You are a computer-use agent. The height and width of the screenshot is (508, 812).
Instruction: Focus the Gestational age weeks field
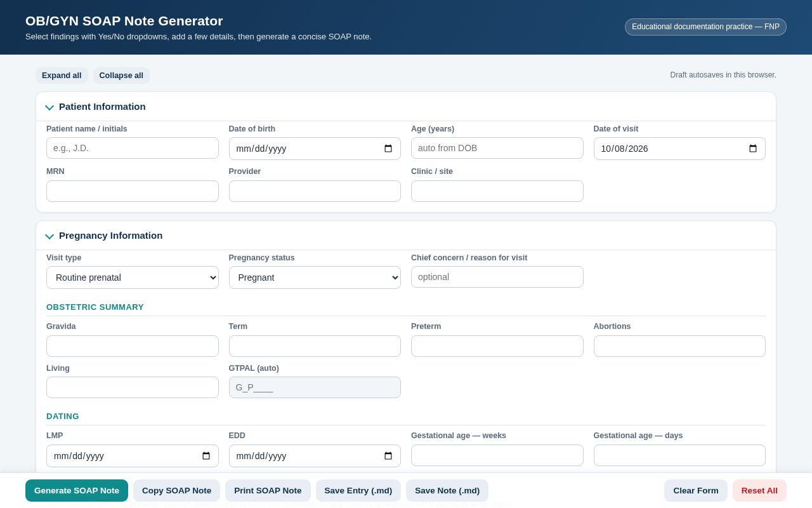point(497,455)
